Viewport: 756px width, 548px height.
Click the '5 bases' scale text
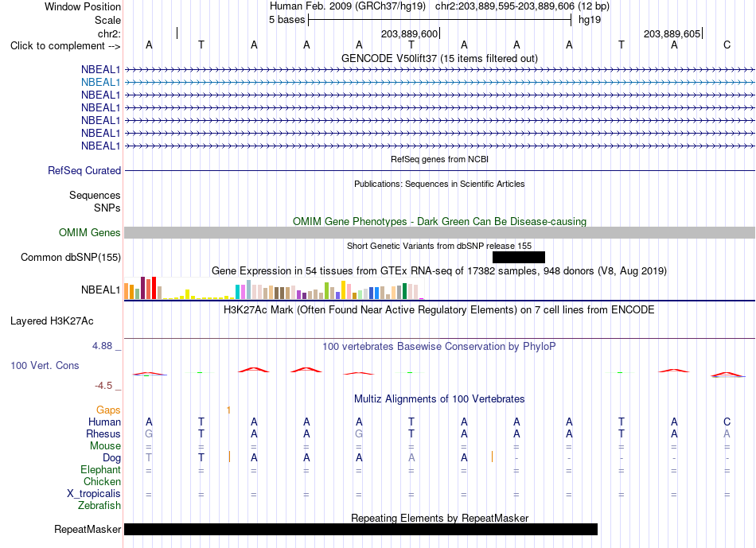tap(286, 20)
